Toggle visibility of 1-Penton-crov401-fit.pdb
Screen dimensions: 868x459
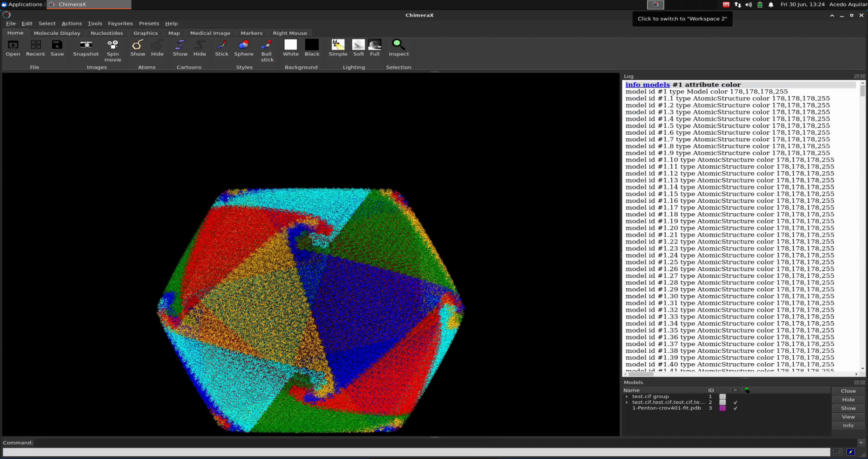pyautogui.click(x=735, y=408)
